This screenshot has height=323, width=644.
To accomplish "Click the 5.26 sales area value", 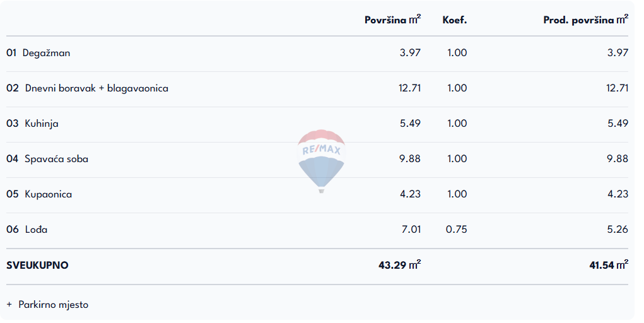I will [x=618, y=230].
